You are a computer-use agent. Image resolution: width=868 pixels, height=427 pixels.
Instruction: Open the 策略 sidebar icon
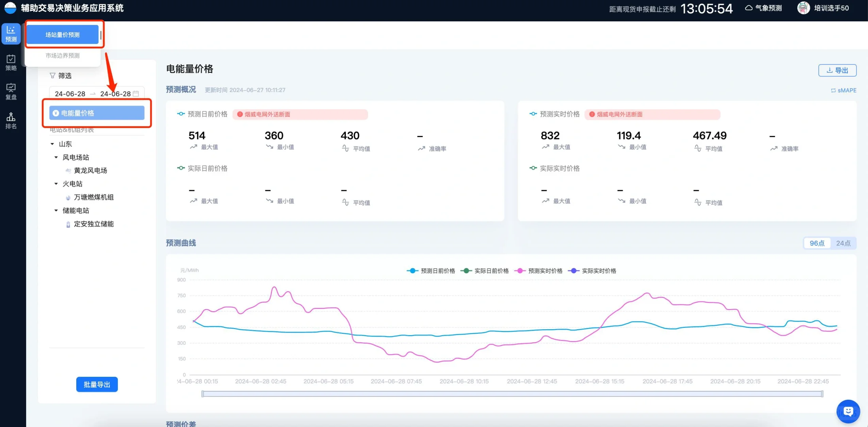pos(11,63)
